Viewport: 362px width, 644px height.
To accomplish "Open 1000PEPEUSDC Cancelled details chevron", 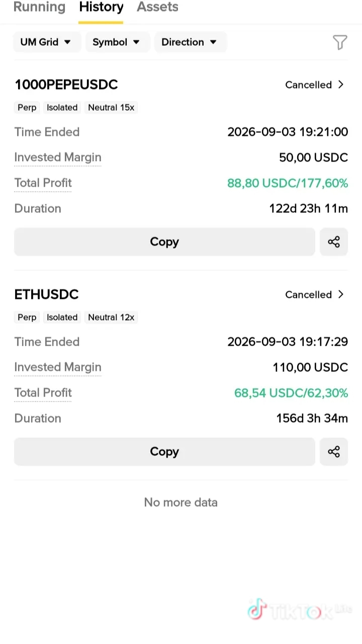I will [341, 85].
